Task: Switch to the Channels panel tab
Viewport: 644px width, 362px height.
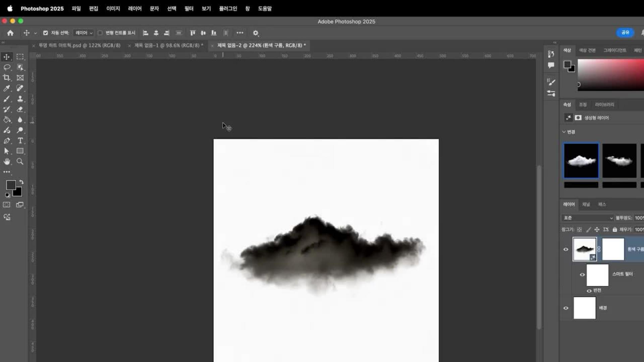Action: click(586, 204)
